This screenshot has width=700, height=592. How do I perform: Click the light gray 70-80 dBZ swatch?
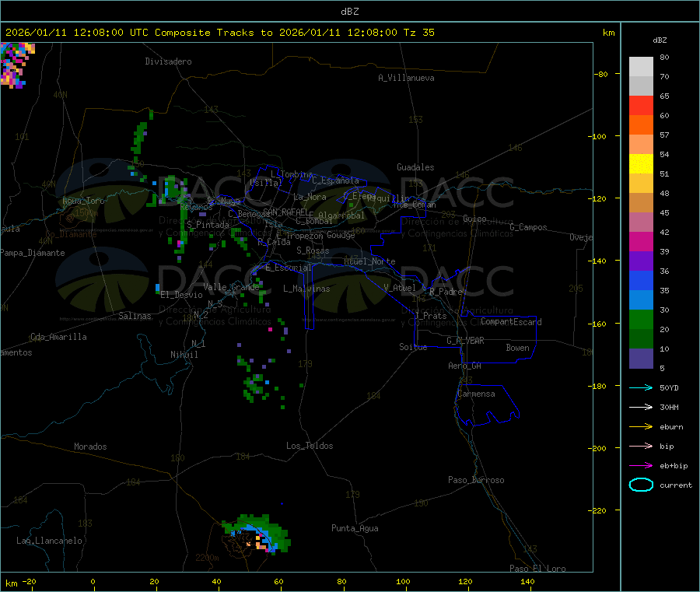point(641,67)
